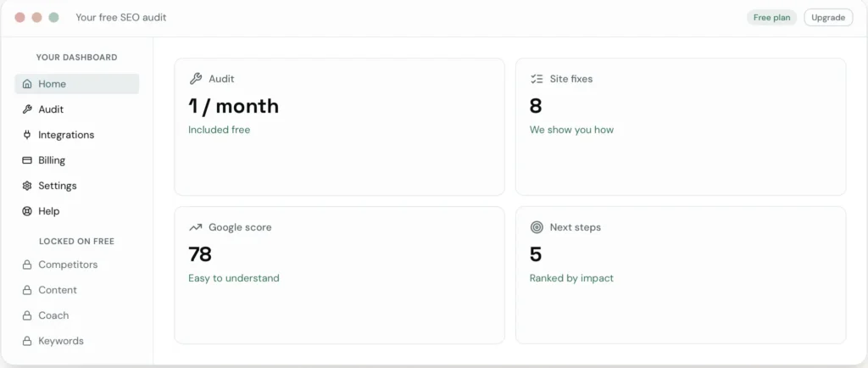Click the Home house icon in sidebar
This screenshot has width=868, height=368.
coord(26,84)
